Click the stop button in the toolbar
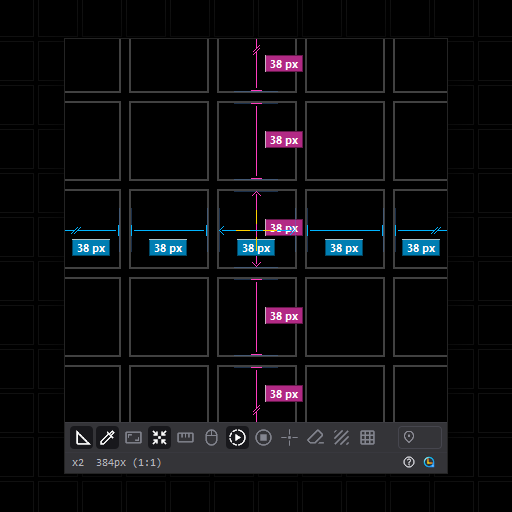The image size is (512, 512). (263, 437)
